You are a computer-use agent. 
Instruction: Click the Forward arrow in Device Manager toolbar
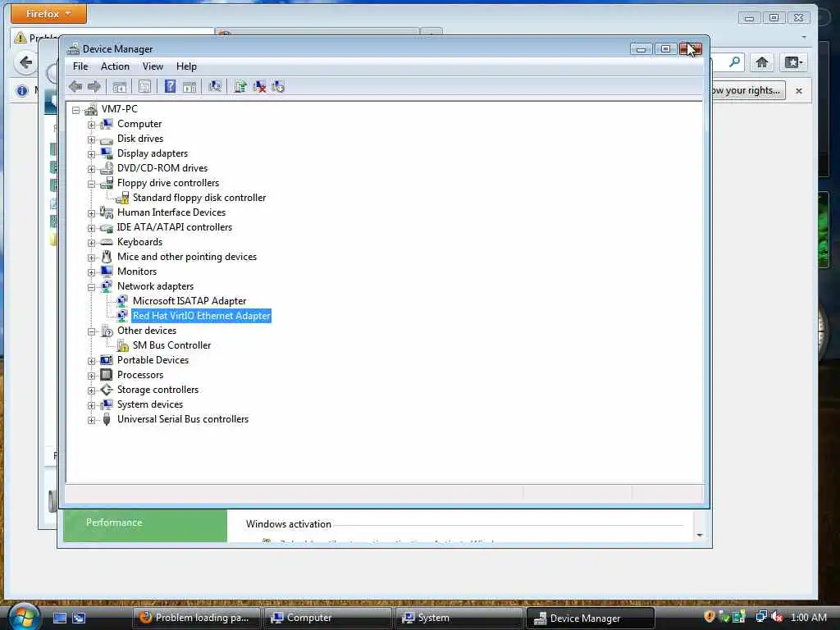[94, 86]
